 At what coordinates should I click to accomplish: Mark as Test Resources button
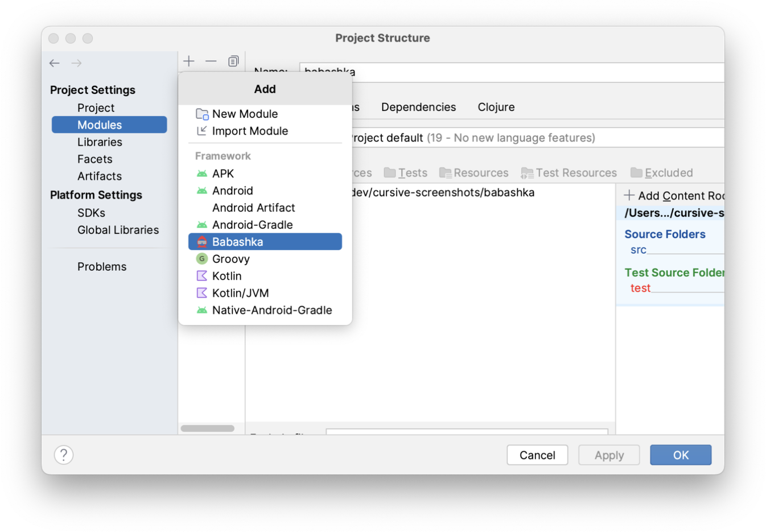[569, 172]
